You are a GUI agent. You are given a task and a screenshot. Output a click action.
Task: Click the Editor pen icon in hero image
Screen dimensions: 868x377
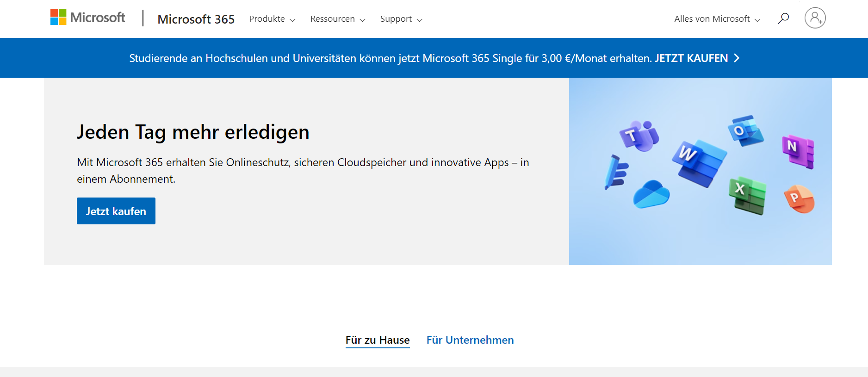coord(616,172)
